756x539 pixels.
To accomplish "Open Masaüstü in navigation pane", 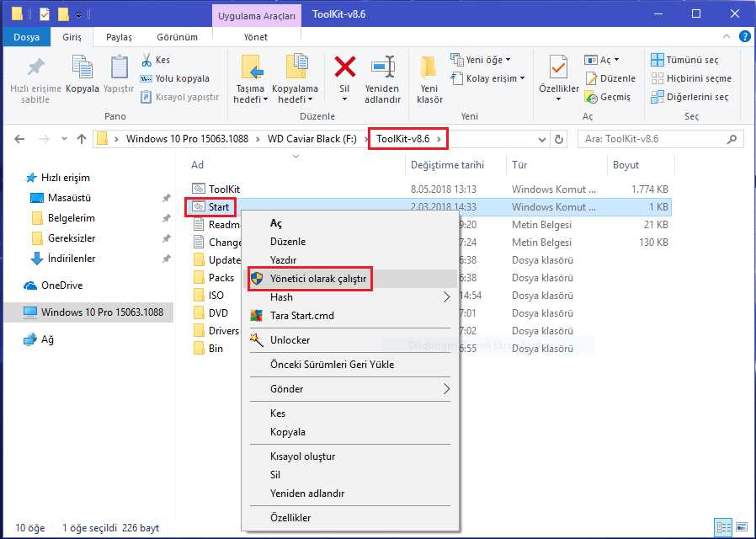I will coord(69,198).
